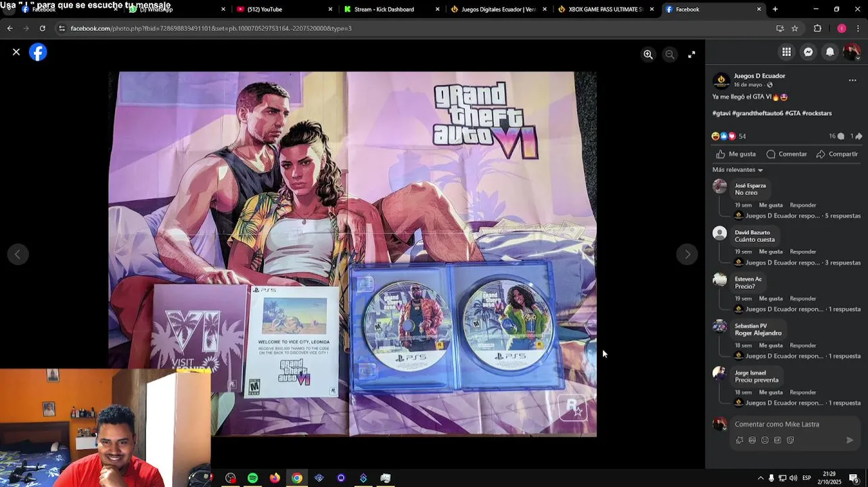Zoom out of the photo
868x487 pixels.
pos(670,55)
